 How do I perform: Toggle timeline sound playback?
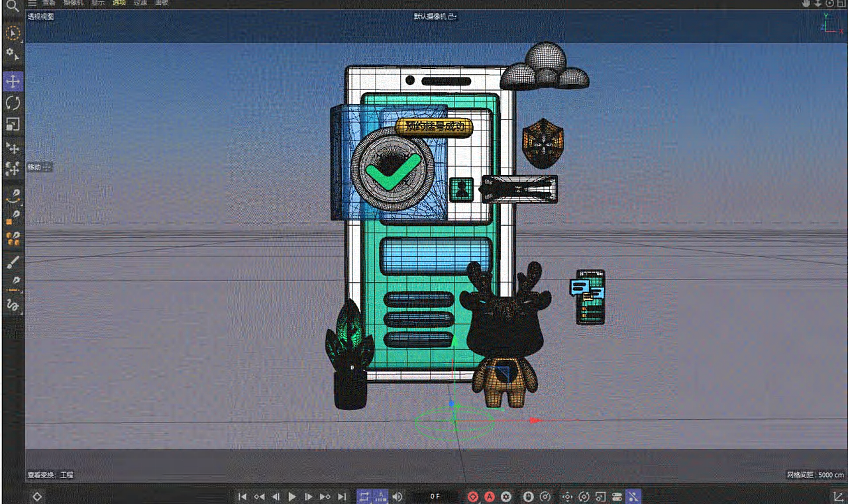[397, 497]
